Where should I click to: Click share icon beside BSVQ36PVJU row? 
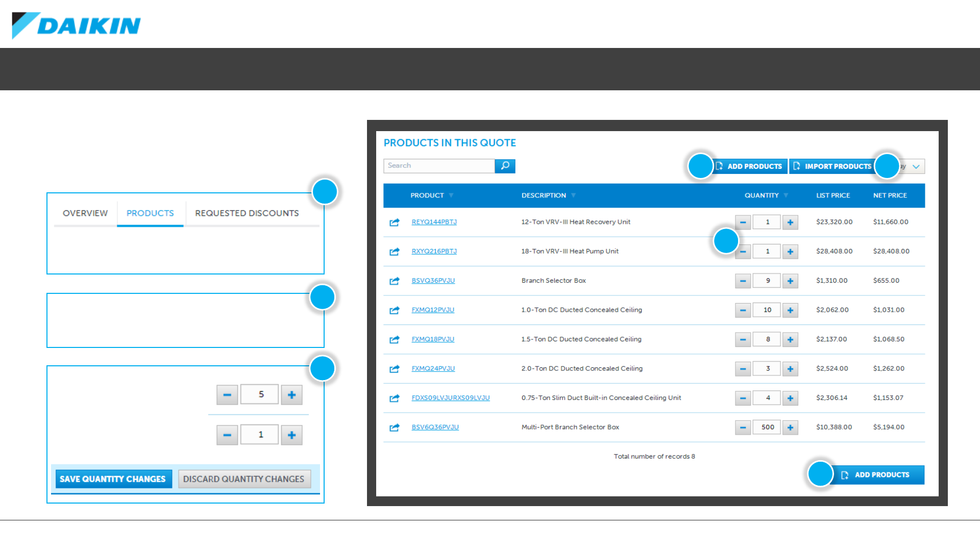point(394,281)
